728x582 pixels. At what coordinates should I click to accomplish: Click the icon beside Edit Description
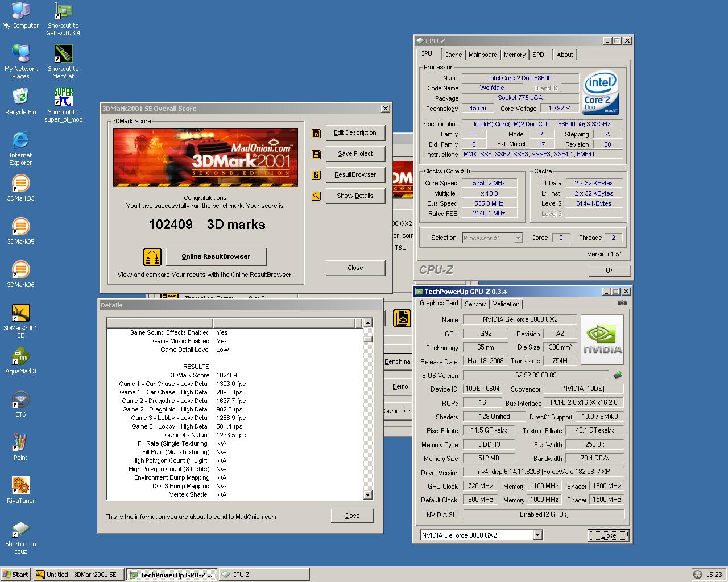[x=316, y=134]
